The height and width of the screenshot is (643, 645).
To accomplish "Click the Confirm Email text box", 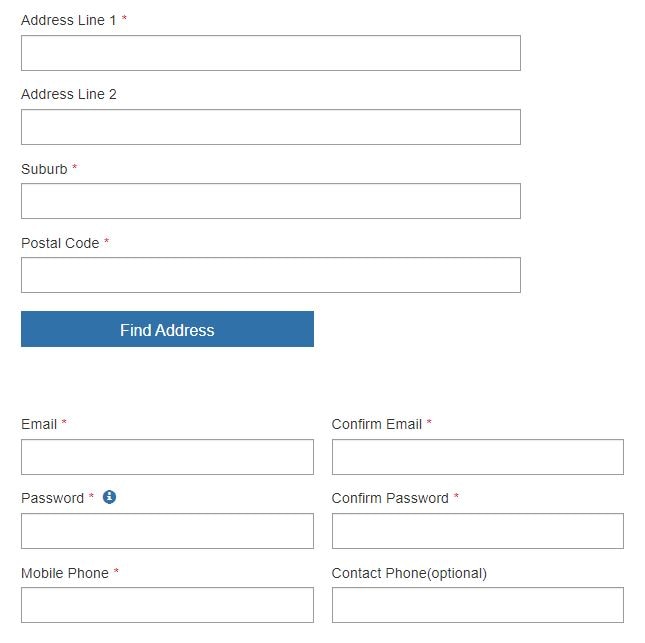I will click(477, 457).
